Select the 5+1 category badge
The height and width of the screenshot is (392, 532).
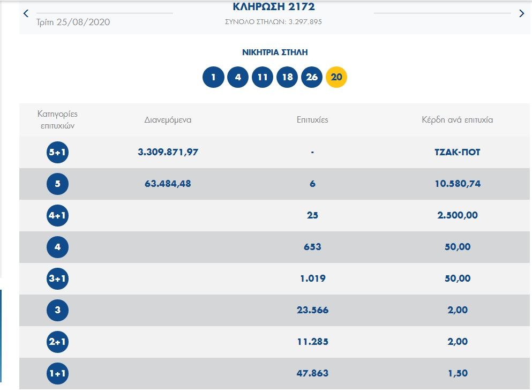pyautogui.click(x=57, y=153)
